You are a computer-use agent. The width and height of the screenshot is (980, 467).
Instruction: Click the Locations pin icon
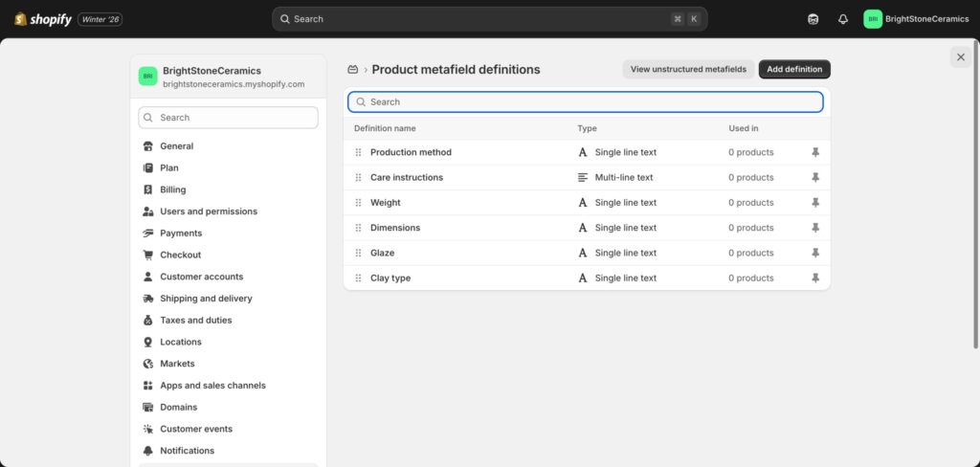coord(148,342)
